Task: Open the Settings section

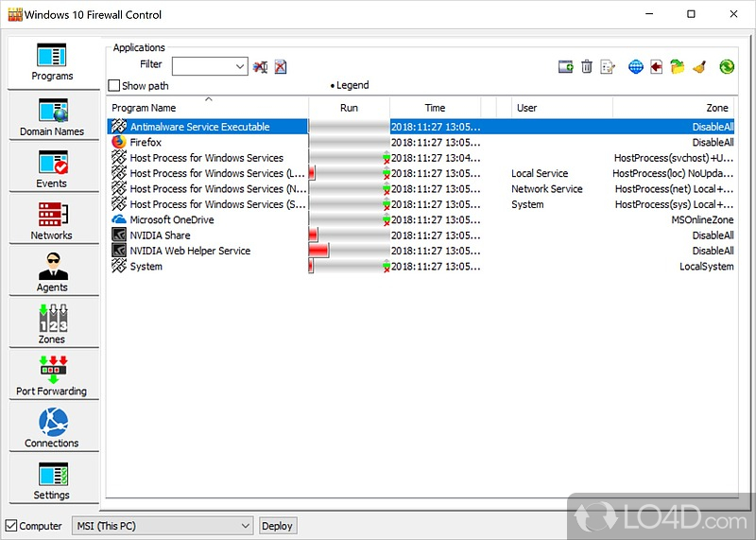Action: point(54,480)
